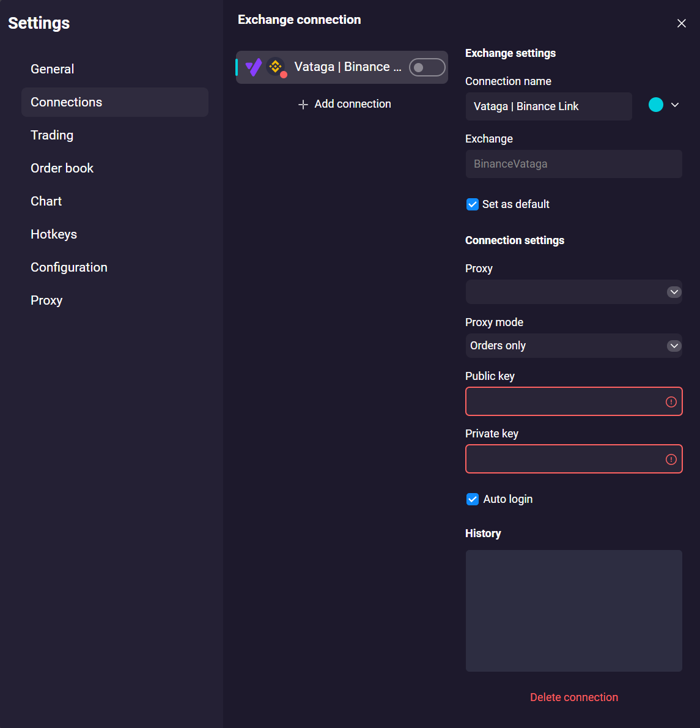Open Order book settings
The width and height of the screenshot is (700, 728).
[114, 168]
